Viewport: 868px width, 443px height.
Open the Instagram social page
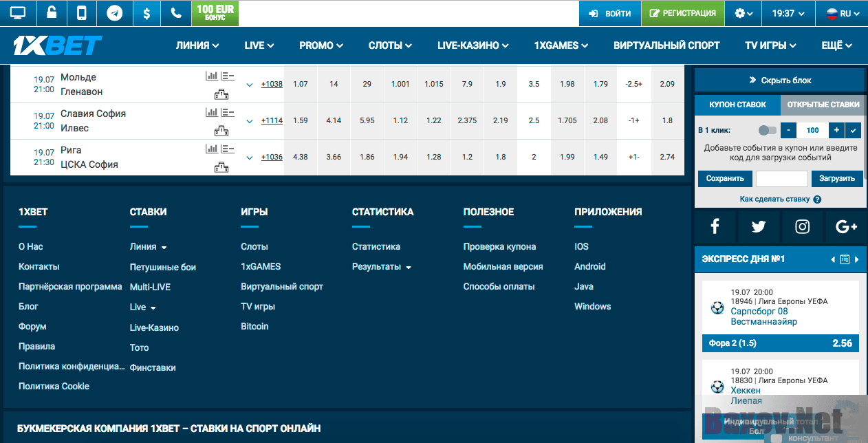[x=802, y=227]
